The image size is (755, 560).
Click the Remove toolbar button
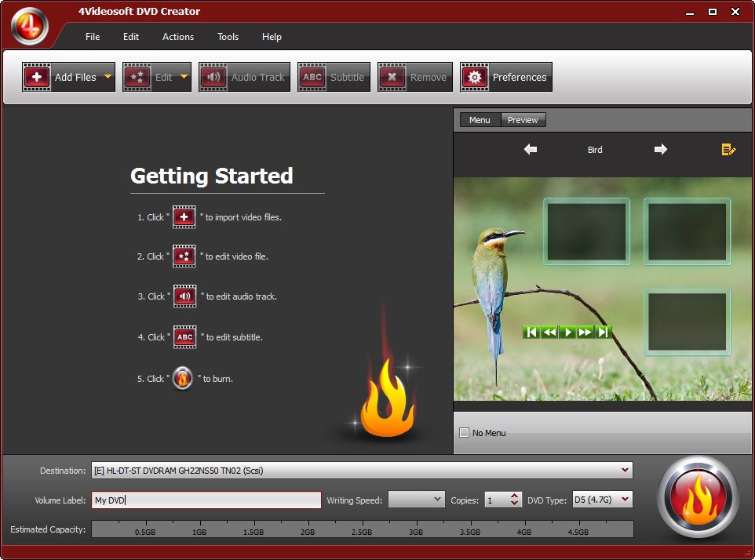pyautogui.click(x=415, y=77)
